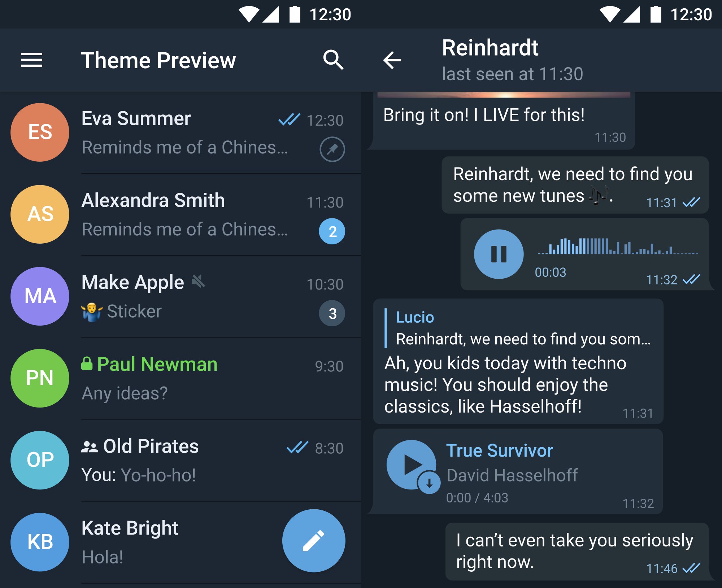Tap the Reinhardt contact name header
This screenshot has width=722, height=588.
pyautogui.click(x=490, y=48)
